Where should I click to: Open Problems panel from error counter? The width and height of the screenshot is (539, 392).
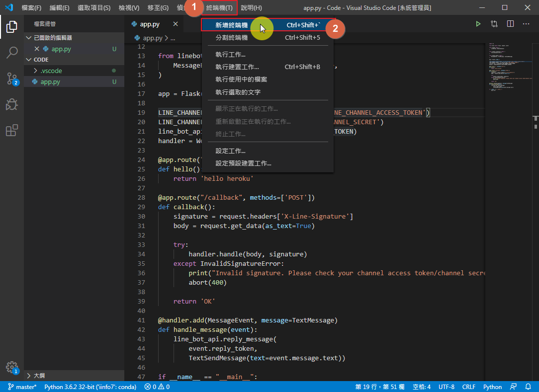coord(156,387)
